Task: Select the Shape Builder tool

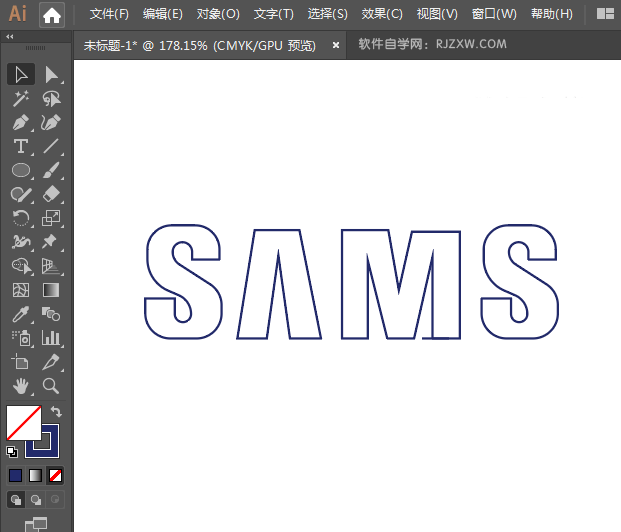Action: click(x=21, y=266)
